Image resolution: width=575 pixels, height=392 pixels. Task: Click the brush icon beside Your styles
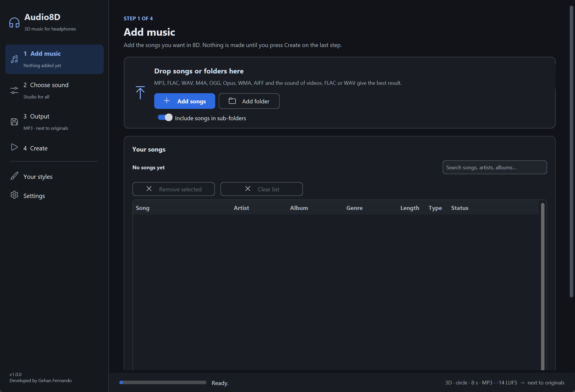point(14,176)
